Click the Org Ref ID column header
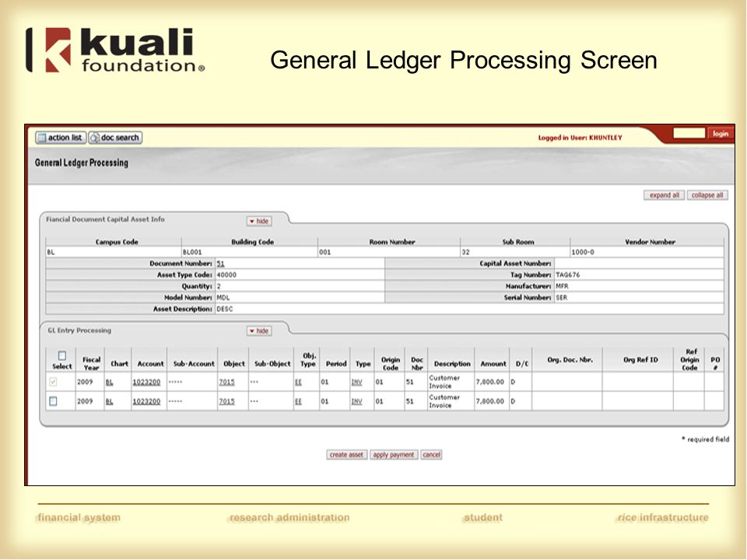 click(x=640, y=360)
